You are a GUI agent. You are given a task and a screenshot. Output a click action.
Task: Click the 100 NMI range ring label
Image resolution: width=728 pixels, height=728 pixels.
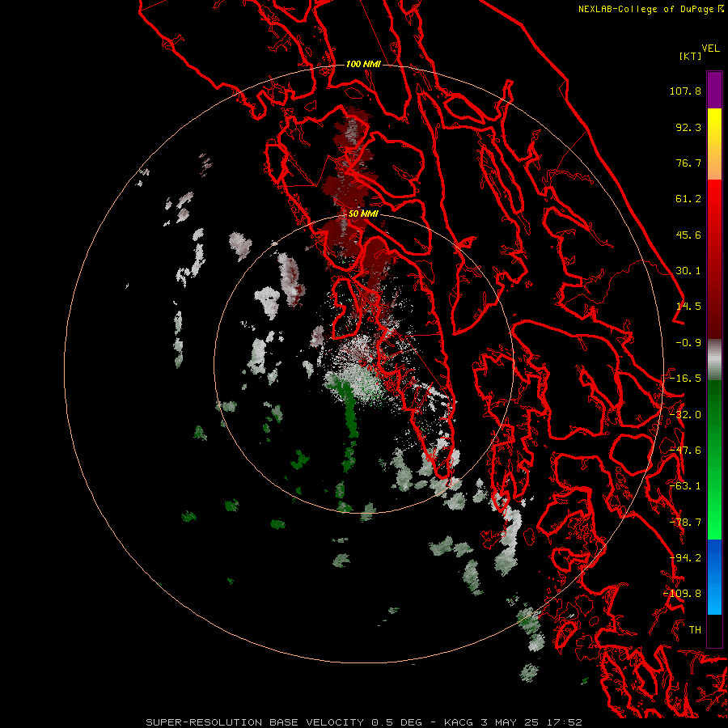363,64
